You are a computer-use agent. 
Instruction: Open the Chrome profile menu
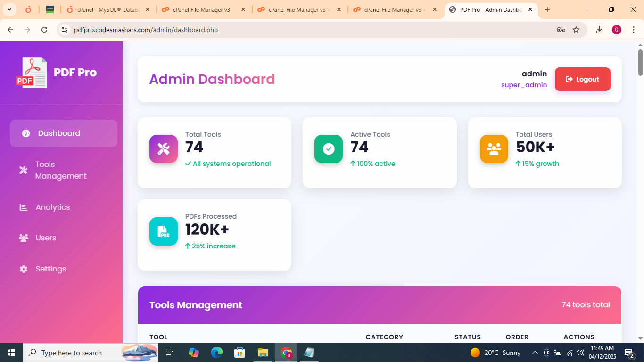[616, 29]
